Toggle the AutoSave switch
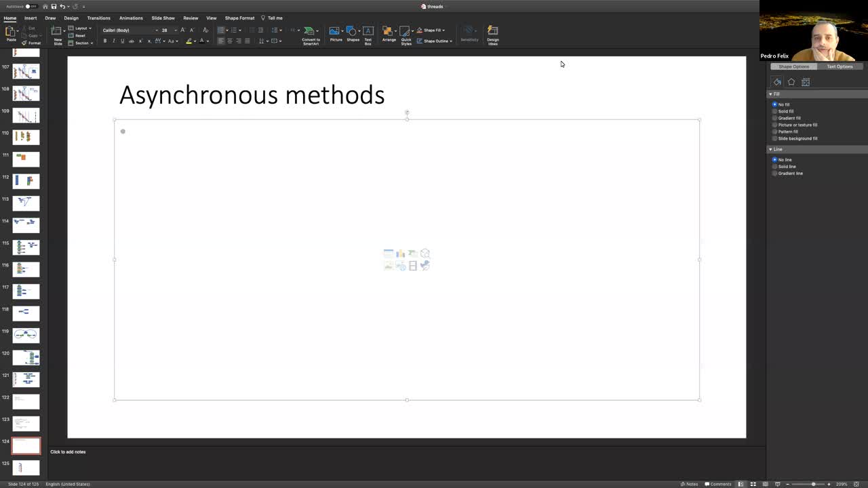 31,7
